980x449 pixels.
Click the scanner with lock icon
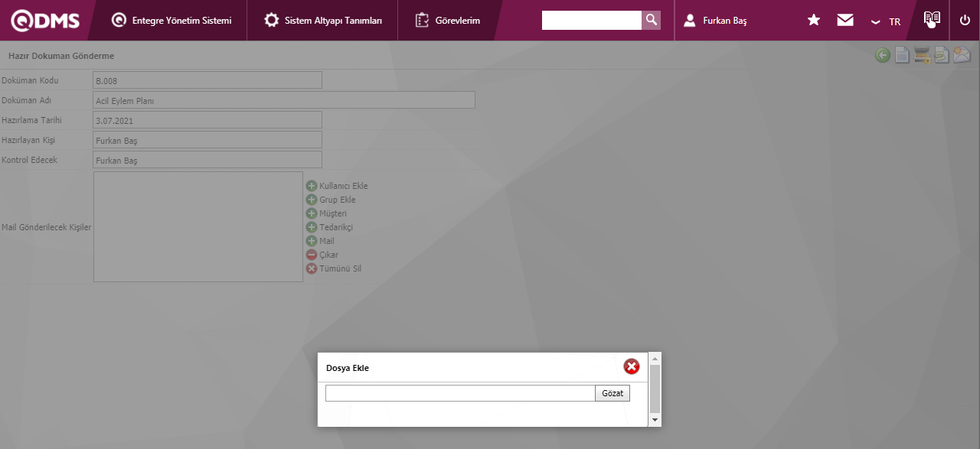pyautogui.click(x=922, y=55)
